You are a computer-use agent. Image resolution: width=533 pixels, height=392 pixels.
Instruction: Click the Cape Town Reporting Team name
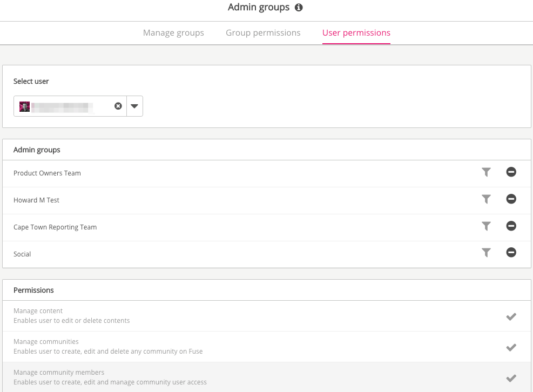55,227
